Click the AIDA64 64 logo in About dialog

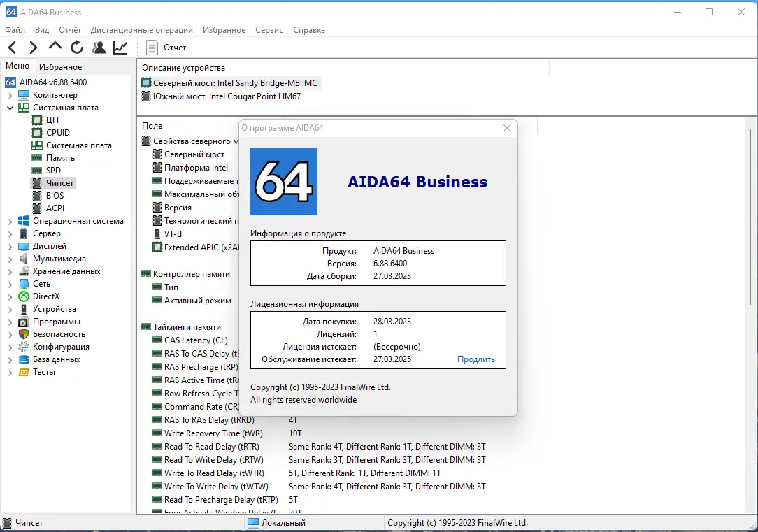[x=284, y=181]
